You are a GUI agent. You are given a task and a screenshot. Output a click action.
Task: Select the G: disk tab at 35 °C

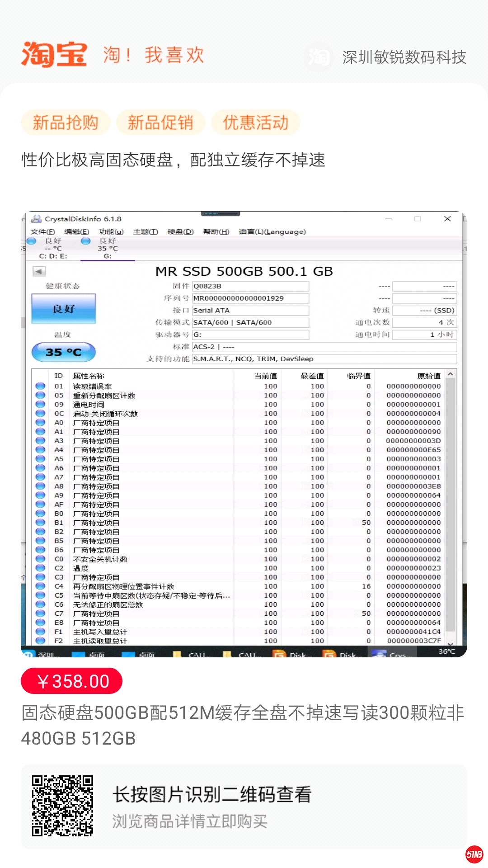point(108,249)
